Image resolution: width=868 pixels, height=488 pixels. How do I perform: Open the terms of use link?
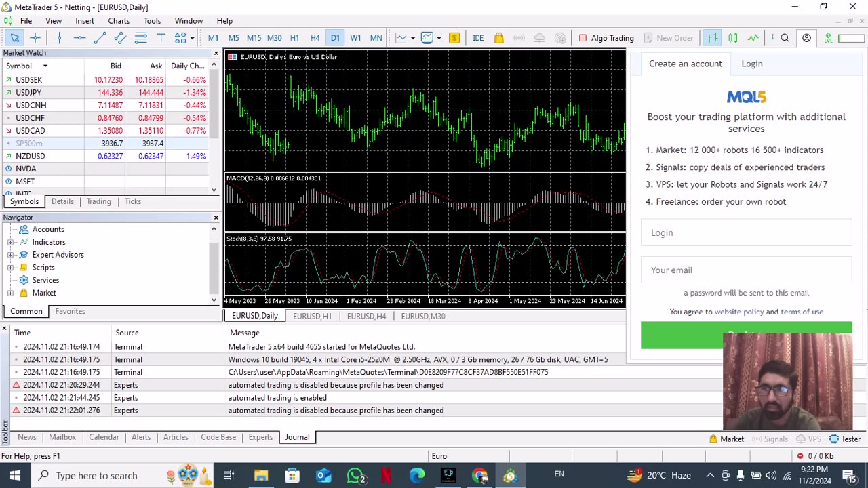coord(802,312)
